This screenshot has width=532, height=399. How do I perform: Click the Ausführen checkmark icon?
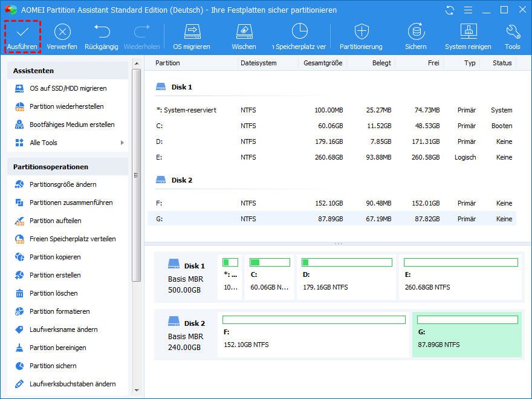[x=22, y=33]
